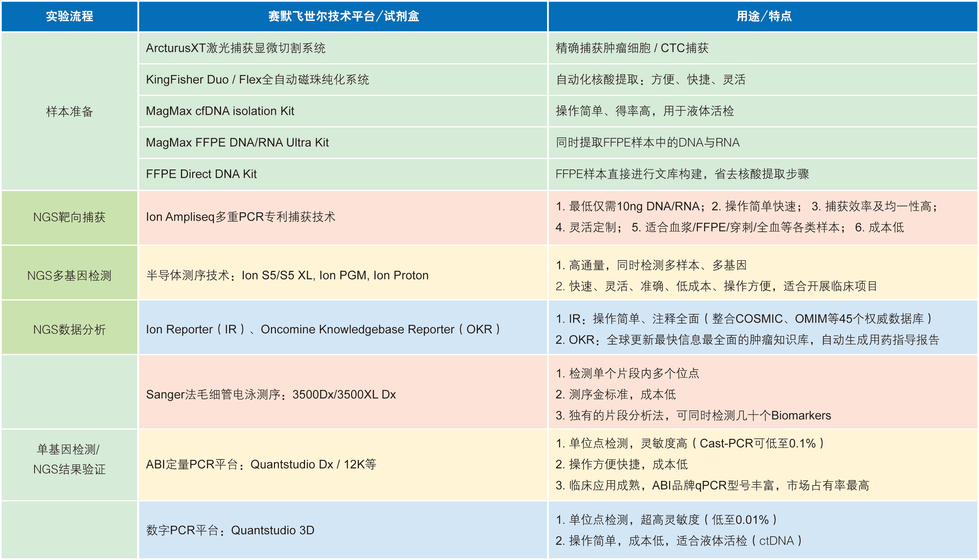Click the IR：操作简单、注释全面 line
Screen dimensions: 979x560
click(x=744, y=319)
